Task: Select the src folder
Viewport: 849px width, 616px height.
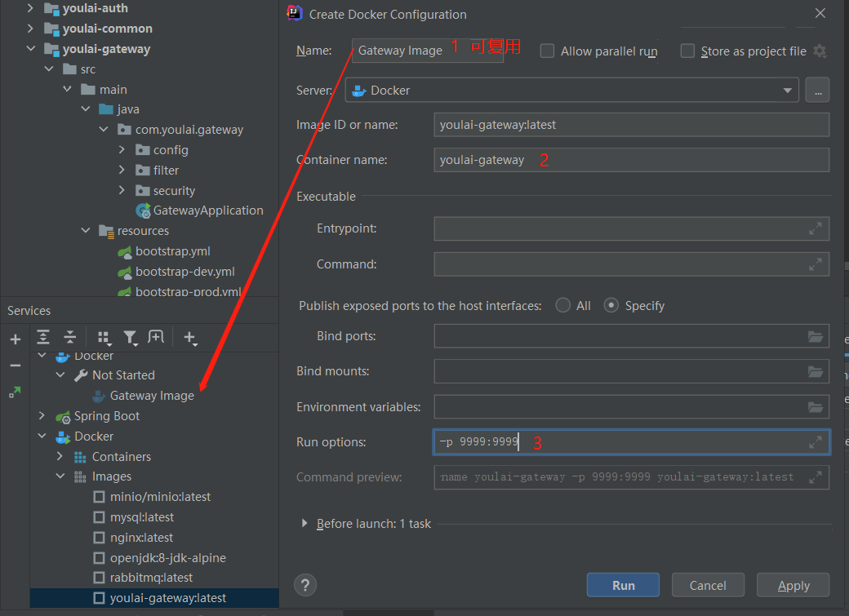Action: pyautogui.click(x=79, y=69)
